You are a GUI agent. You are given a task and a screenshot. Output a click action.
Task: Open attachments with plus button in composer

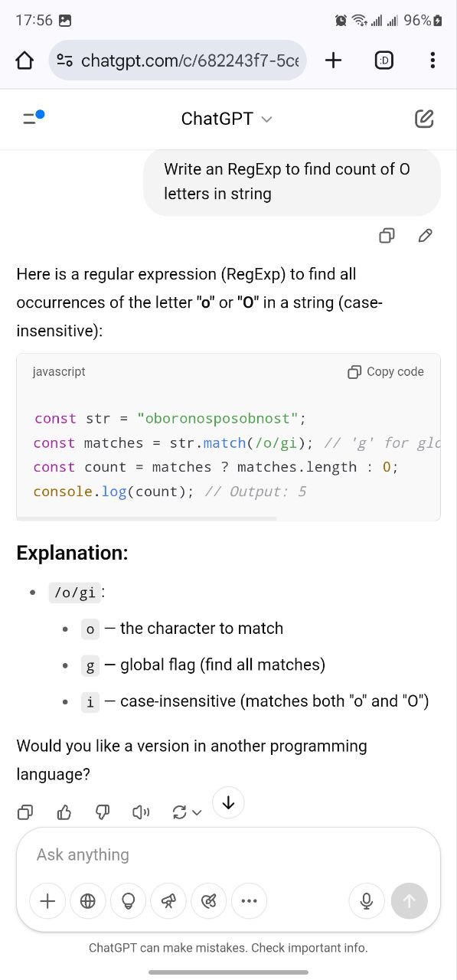click(47, 901)
